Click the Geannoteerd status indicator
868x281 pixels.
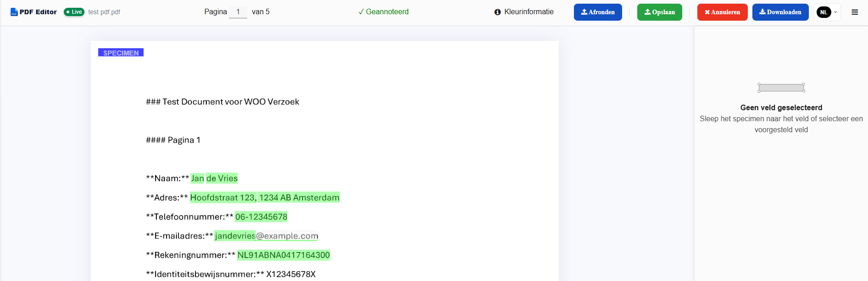(383, 12)
